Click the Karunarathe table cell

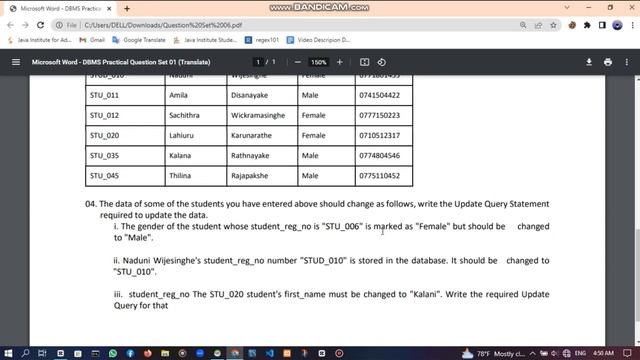point(262,136)
